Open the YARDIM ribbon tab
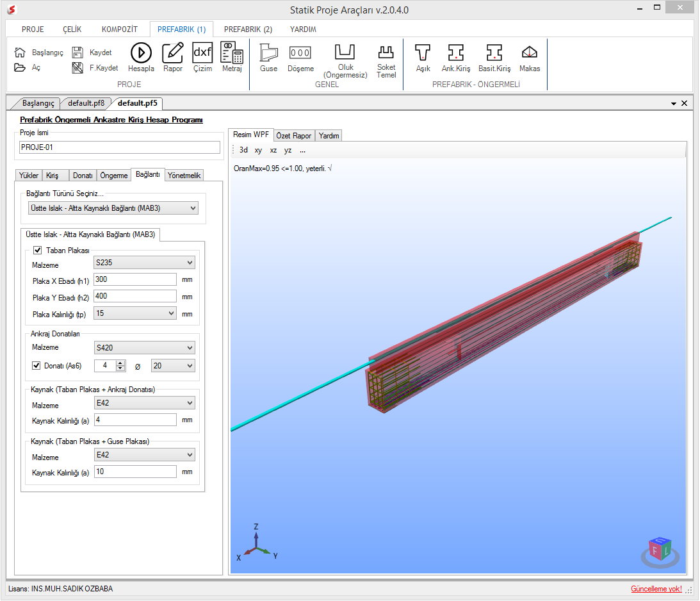Viewport: 700px width, 601px height. pyautogui.click(x=303, y=29)
